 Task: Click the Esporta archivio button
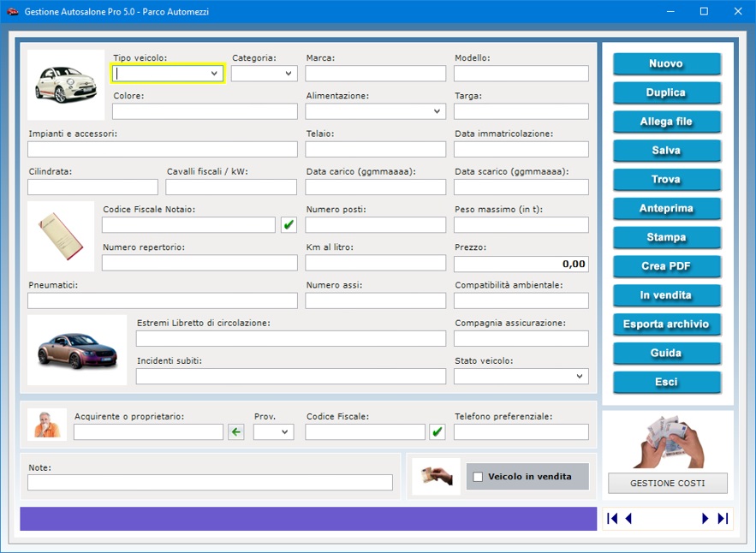[x=666, y=324]
